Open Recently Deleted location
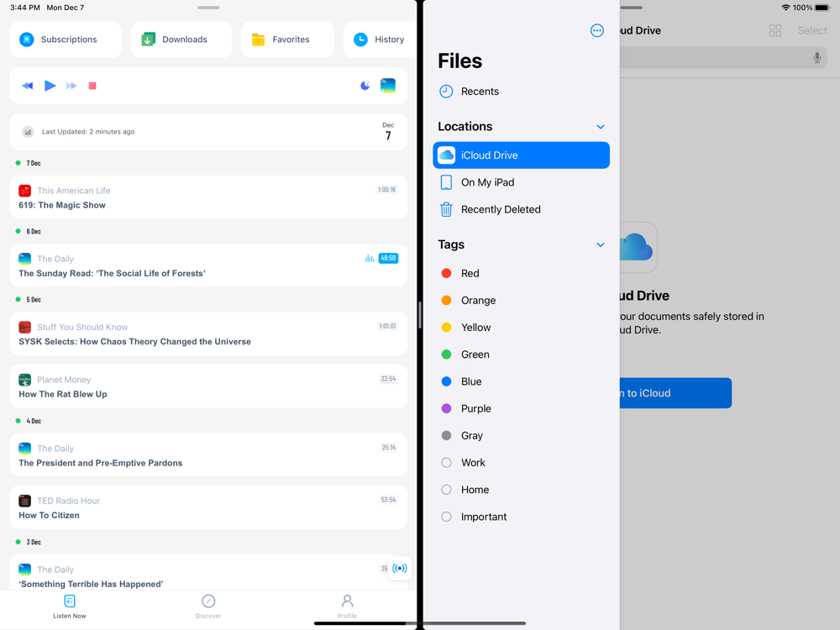 [x=522, y=209]
